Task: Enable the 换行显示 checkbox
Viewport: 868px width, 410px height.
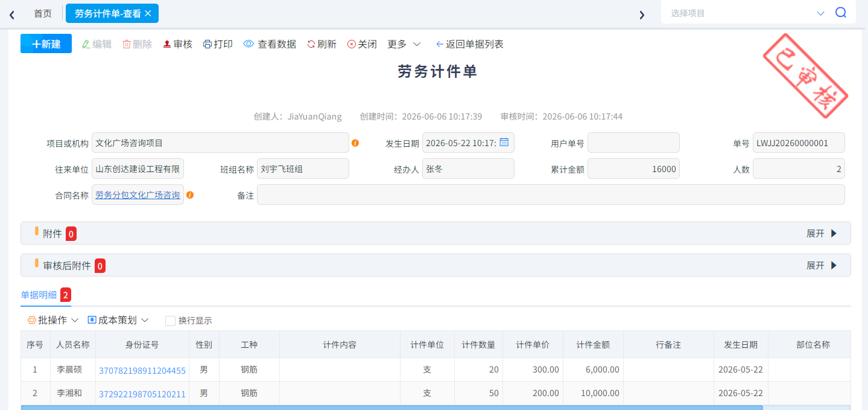Action: (170, 321)
